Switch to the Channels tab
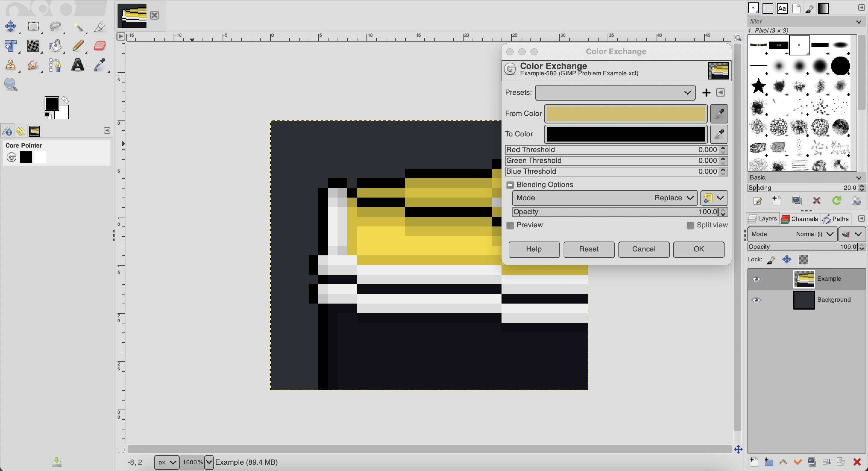This screenshot has height=471, width=868. coord(800,219)
